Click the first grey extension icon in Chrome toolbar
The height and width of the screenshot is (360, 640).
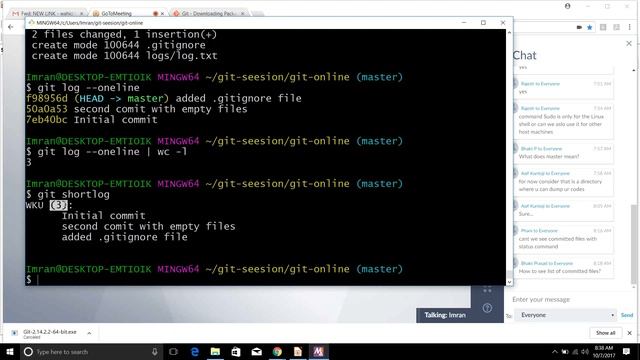pyautogui.click(x=603, y=27)
